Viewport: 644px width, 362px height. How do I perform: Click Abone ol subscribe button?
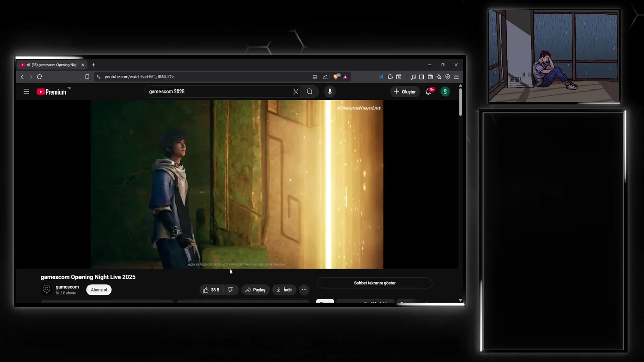click(99, 290)
